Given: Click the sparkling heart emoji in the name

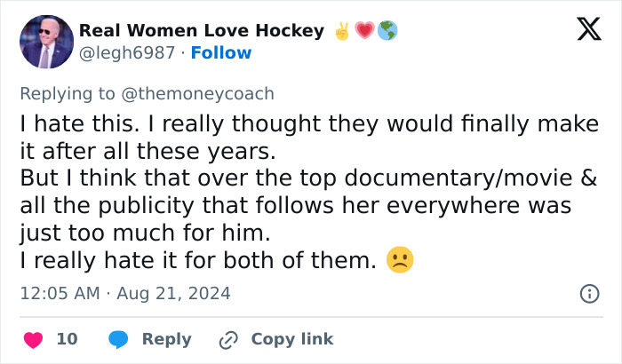Looking at the screenshot, I should [365, 31].
